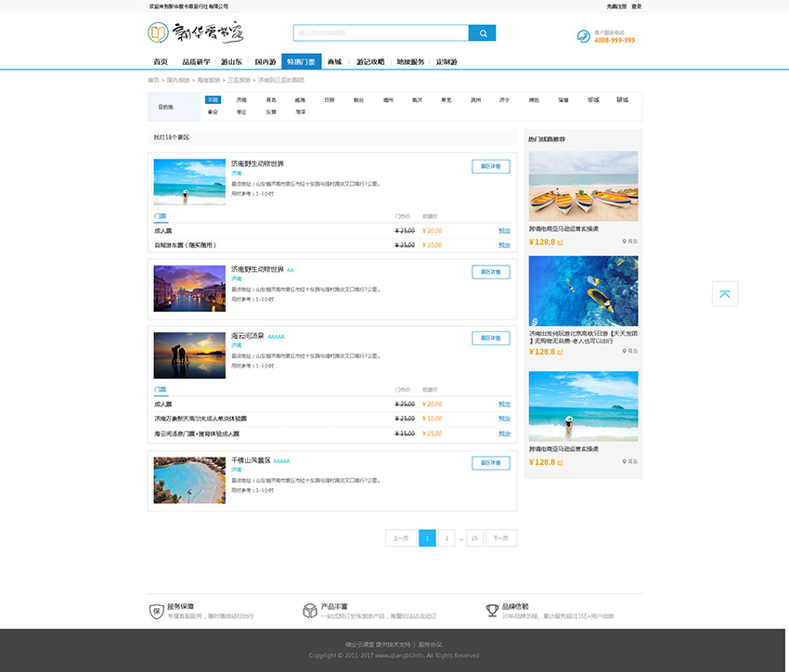The width and height of the screenshot is (789, 672).
Task: Go to the next page with 下一页
Action: click(x=500, y=538)
